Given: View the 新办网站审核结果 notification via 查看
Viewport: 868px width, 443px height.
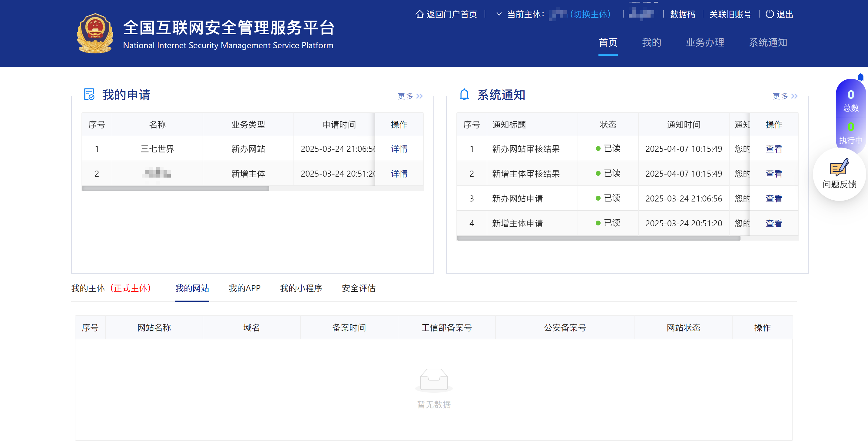Looking at the screenshot, I should tap(774, 149).
